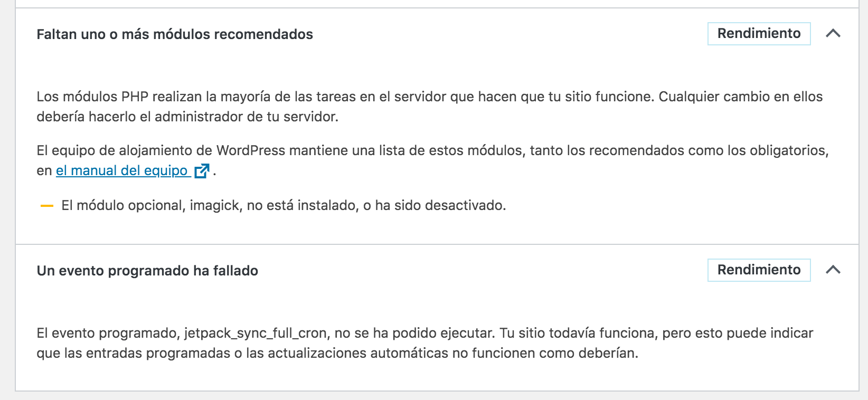
Task: Click Rendimiento badge in scheduled event section
Action: (x=759, y=270)
